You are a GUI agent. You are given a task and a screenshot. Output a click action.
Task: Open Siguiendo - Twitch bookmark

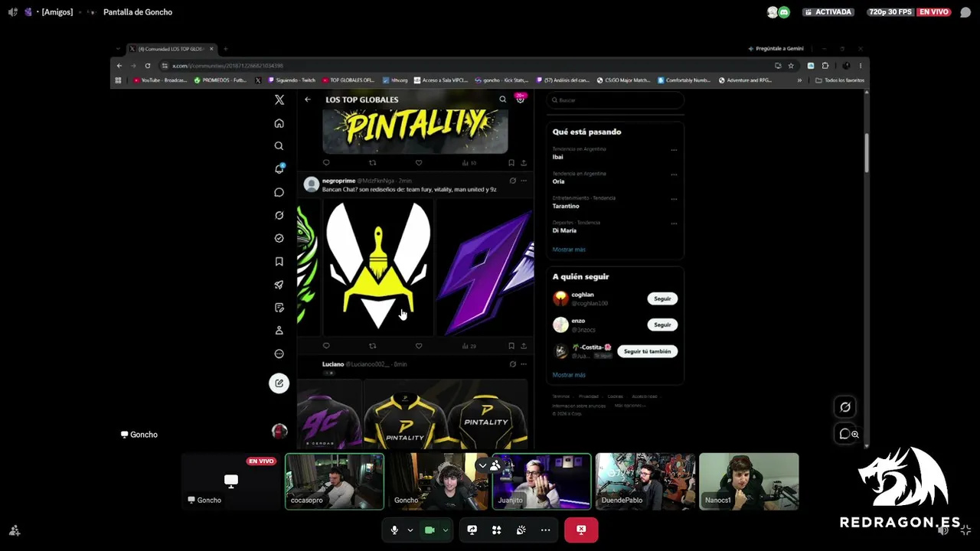point(290,80)
